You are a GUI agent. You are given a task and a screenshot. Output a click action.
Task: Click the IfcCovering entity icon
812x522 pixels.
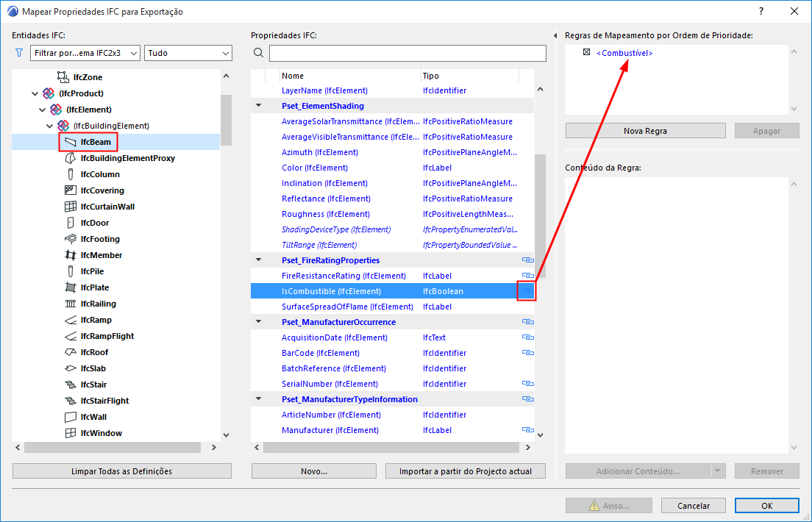coord(71,190)
